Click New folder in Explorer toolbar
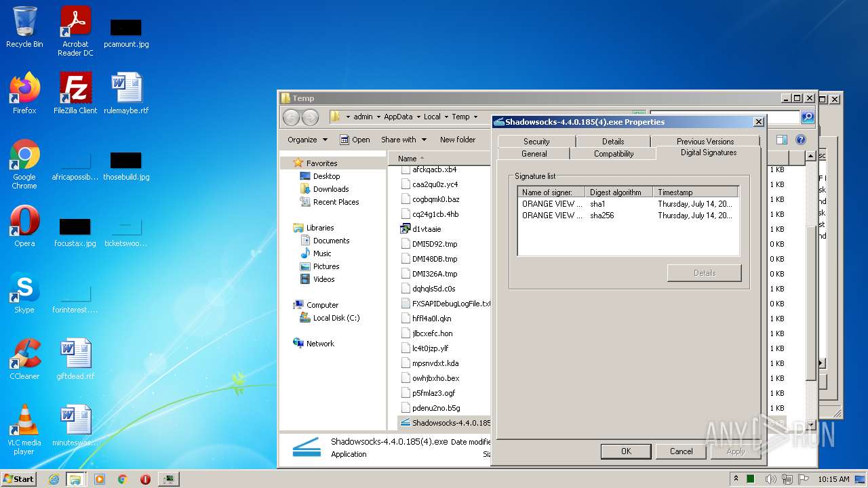 pos(458,140)
